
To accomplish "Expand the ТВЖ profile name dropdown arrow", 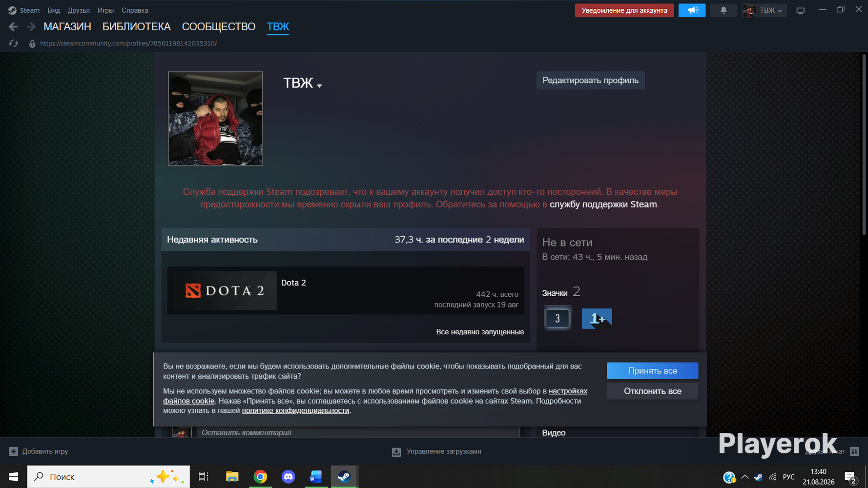I will click(x=319, y=86).
